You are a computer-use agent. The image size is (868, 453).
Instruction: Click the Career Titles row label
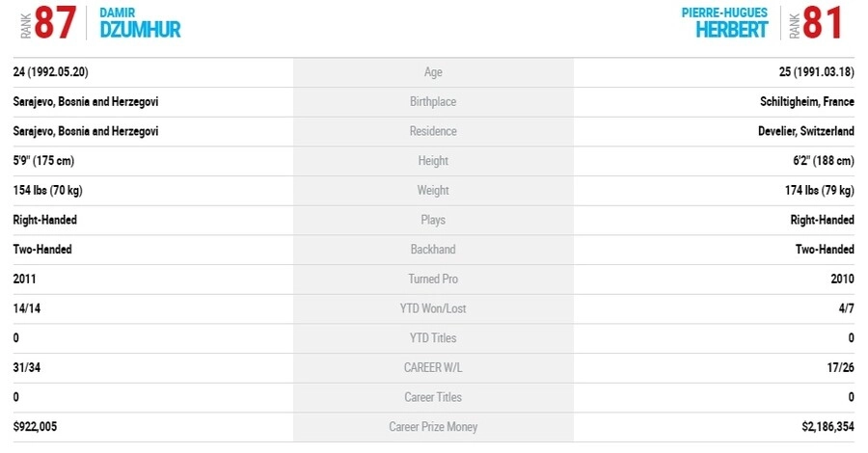pyautogui.click(x=433, y=397)
